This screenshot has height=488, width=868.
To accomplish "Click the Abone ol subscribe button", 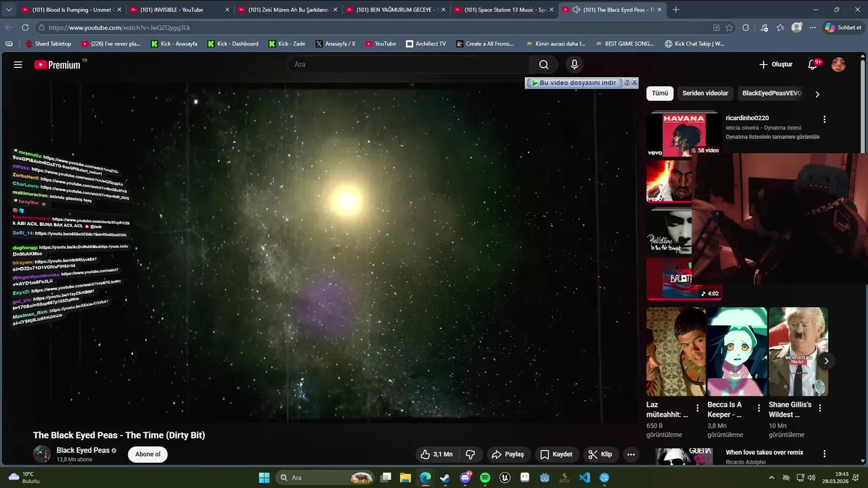I will [148, 454].
